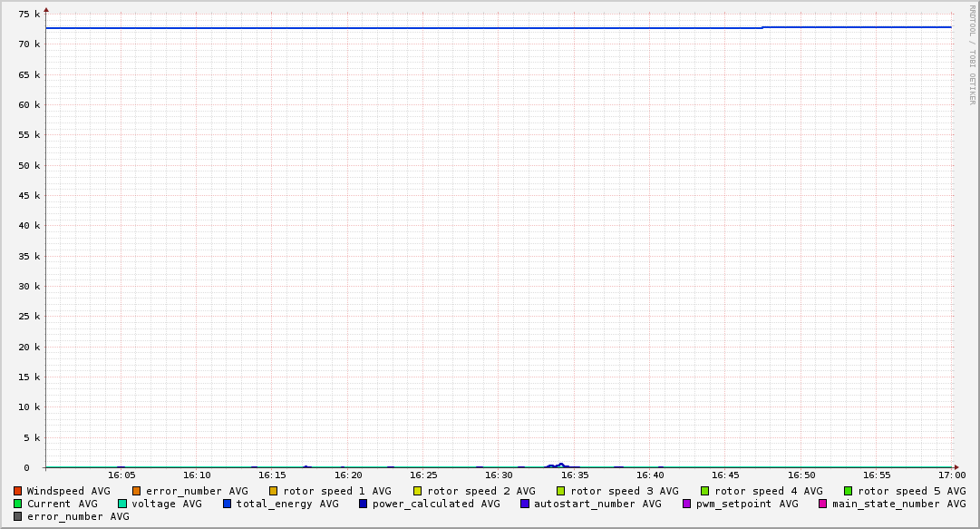Click the 17:00 time axis label

[952, 475]
